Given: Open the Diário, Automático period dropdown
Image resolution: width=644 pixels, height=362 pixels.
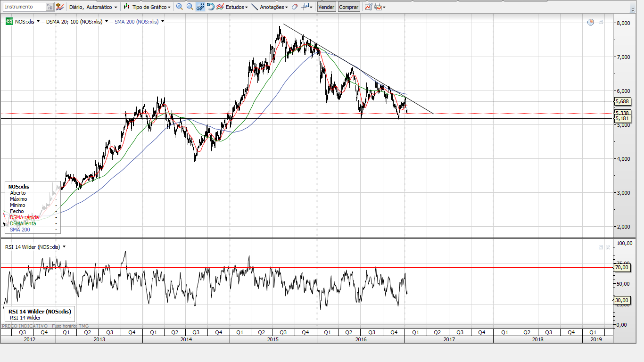Looking at the screenshot, I should (93, 7).
